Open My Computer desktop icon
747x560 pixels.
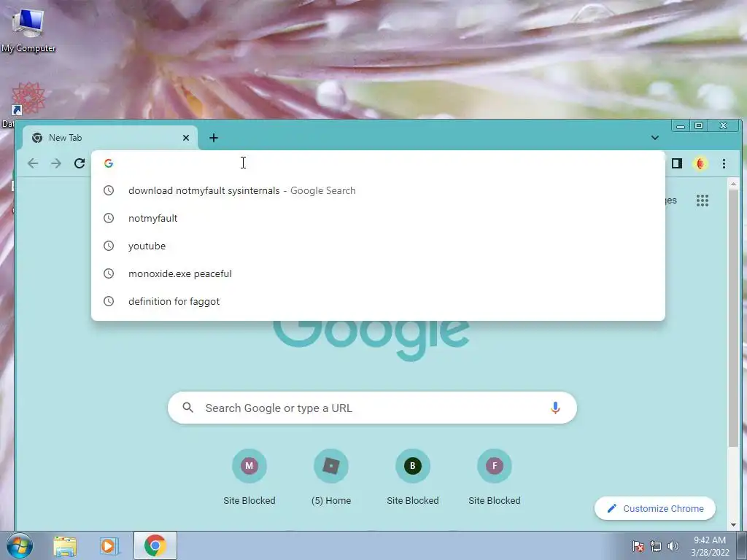point(28,29)
